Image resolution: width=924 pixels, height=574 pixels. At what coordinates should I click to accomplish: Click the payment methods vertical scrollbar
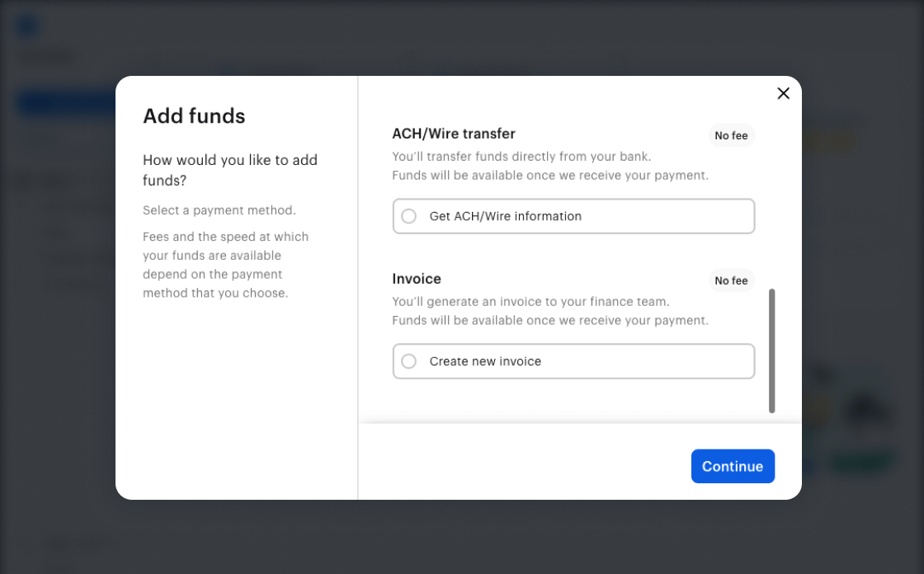pos(771,351)
